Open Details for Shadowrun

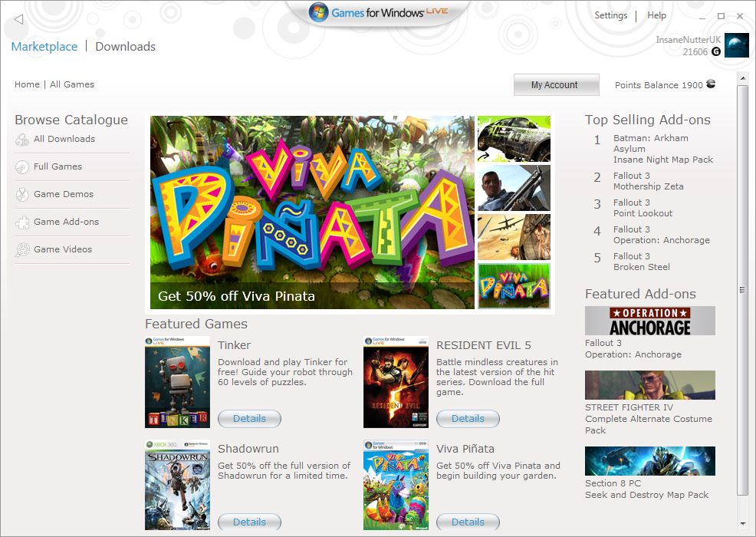[x=249, y=522]
